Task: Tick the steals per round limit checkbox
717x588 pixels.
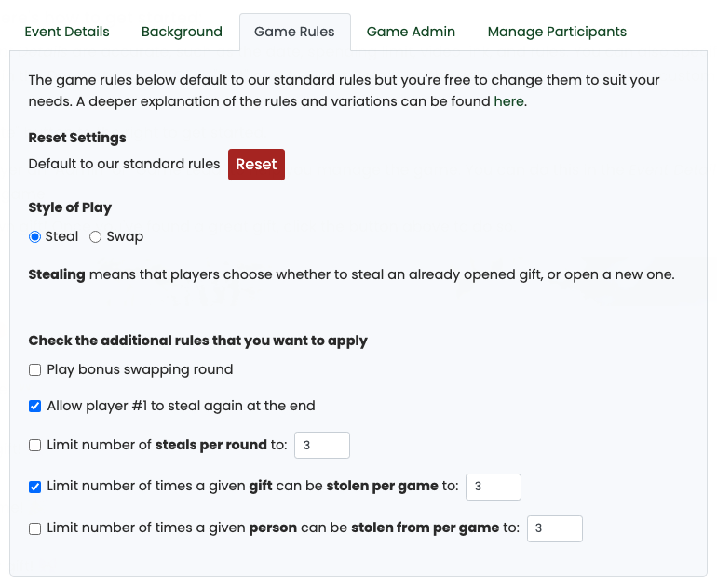Action: pos(35,445)
